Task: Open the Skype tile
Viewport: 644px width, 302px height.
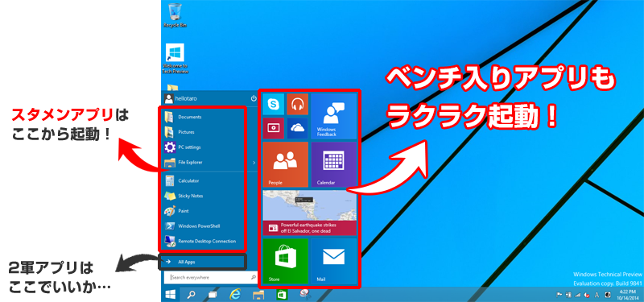Action: click(274, 105)
